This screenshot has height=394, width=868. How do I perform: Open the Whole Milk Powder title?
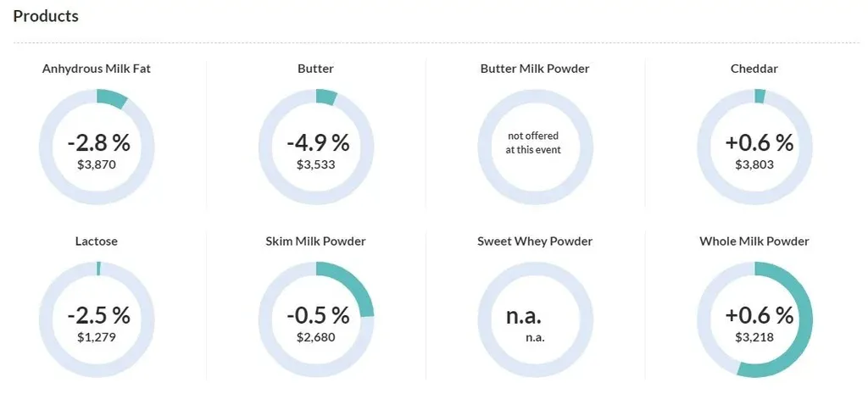(x=754, y=241)
